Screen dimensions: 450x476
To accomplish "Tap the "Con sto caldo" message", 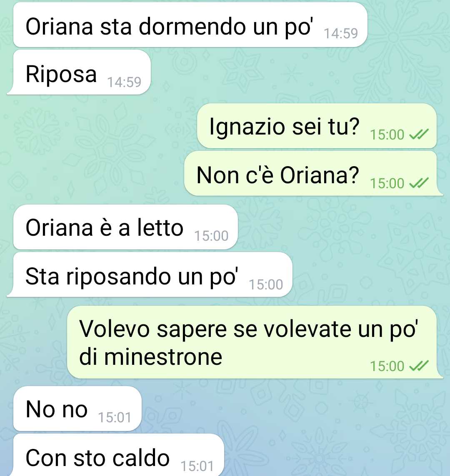I will coord(119,455).
